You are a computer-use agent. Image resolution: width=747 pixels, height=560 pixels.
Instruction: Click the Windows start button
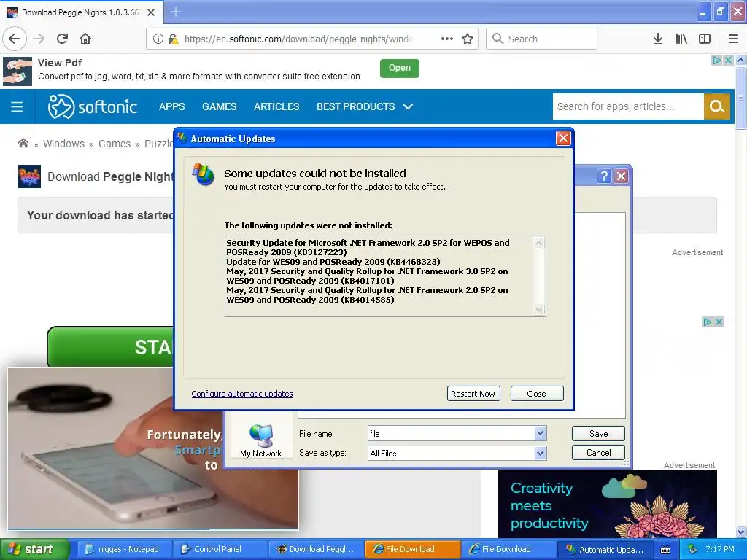click(x=34, y=549)
